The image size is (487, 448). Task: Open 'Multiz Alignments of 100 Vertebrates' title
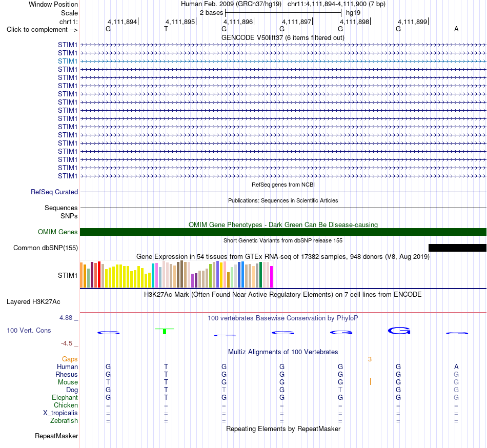click(283, 352)
